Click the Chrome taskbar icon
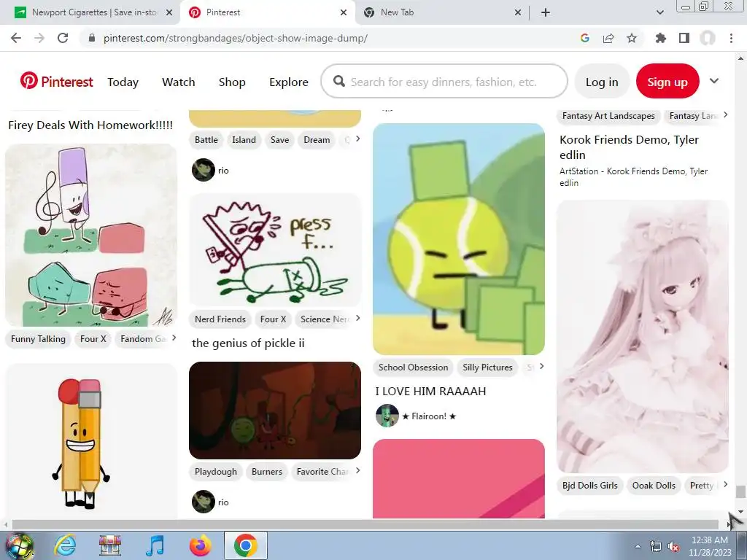The height and width of the screenshot is (560, 747). point(245,545)
